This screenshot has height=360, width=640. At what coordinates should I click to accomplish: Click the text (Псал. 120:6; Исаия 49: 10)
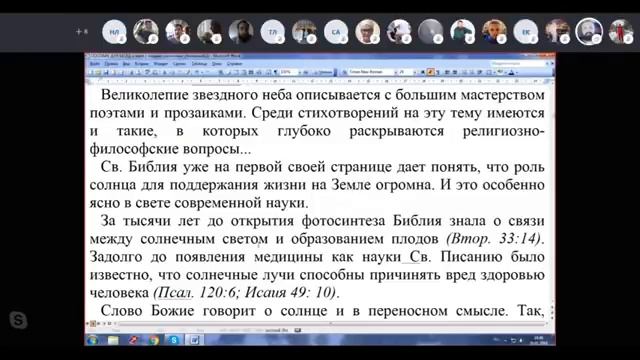pos(246,292)
